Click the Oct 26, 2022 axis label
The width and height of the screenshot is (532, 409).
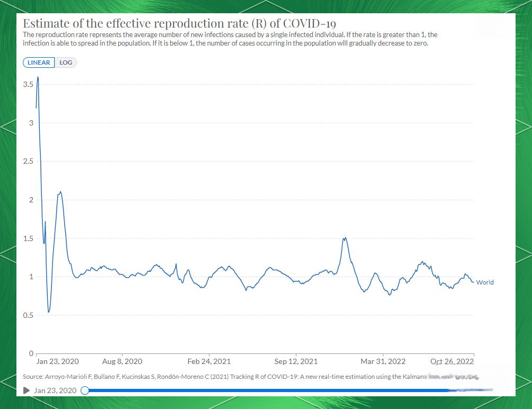[x=452, y=361]
